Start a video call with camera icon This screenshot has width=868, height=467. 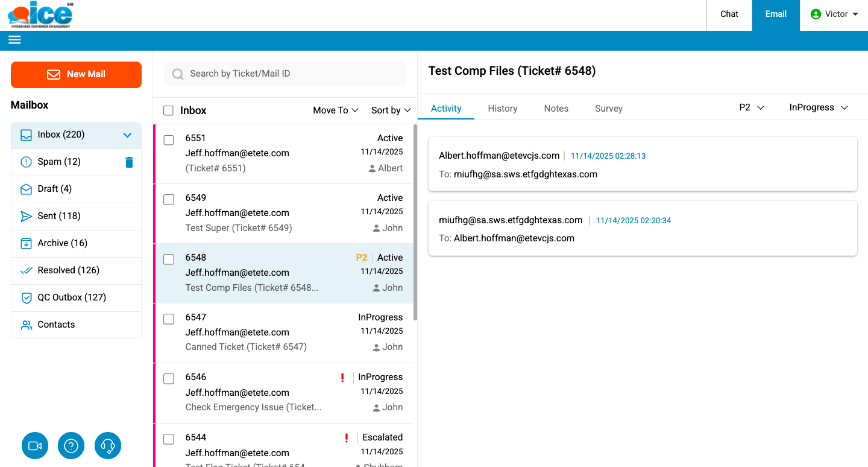(x=35, y=446)
